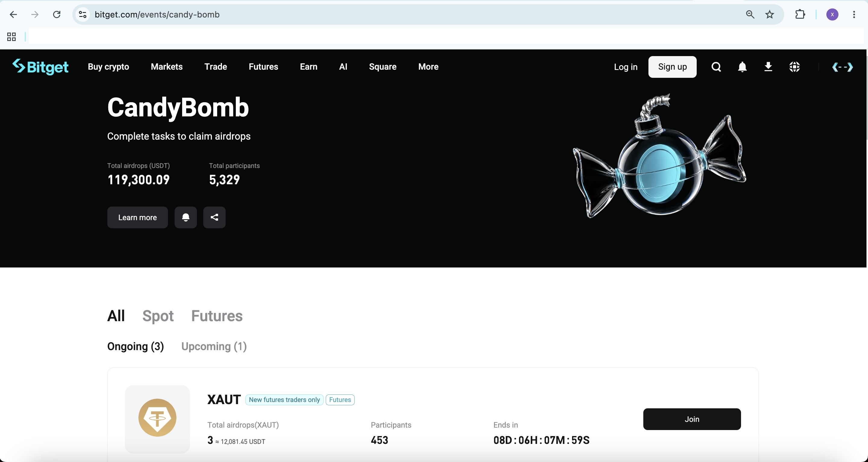Join the XAUT airdrop event
This screenshot has width=868, height=462.
point(692,419)
